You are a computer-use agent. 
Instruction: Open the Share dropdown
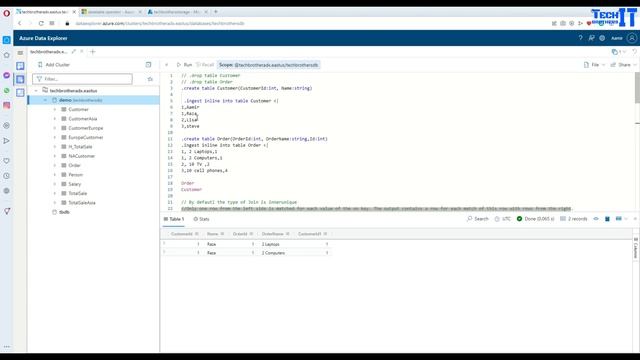[623, 65]
